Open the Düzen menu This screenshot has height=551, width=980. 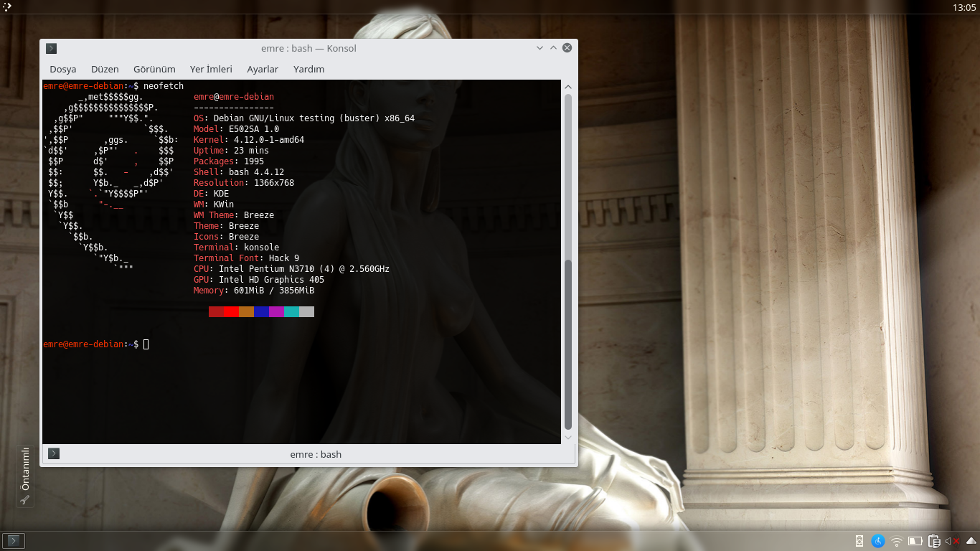(105, 69)
